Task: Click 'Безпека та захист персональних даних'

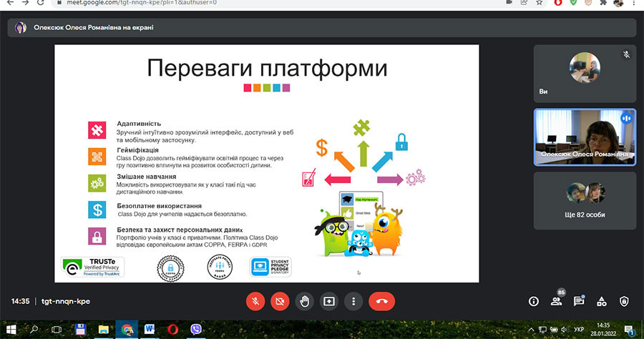Action: pyautogui.click(x=180, y=230)
